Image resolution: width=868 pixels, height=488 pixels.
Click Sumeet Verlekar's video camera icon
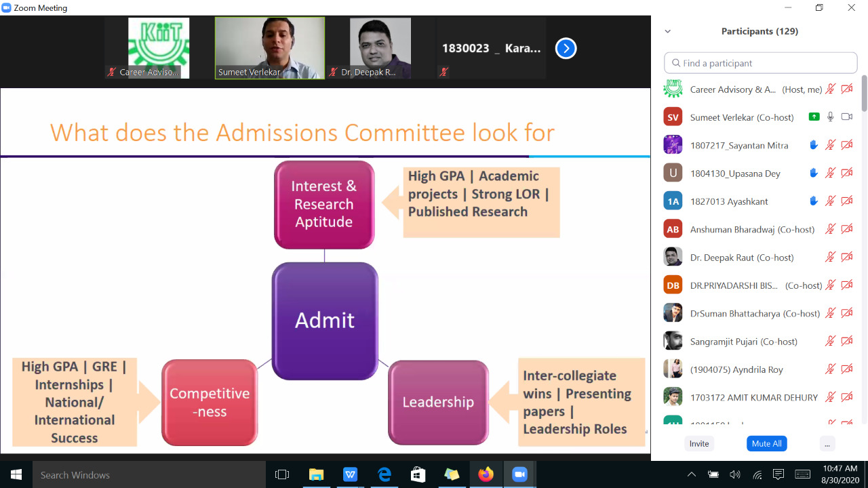[846, 117]
